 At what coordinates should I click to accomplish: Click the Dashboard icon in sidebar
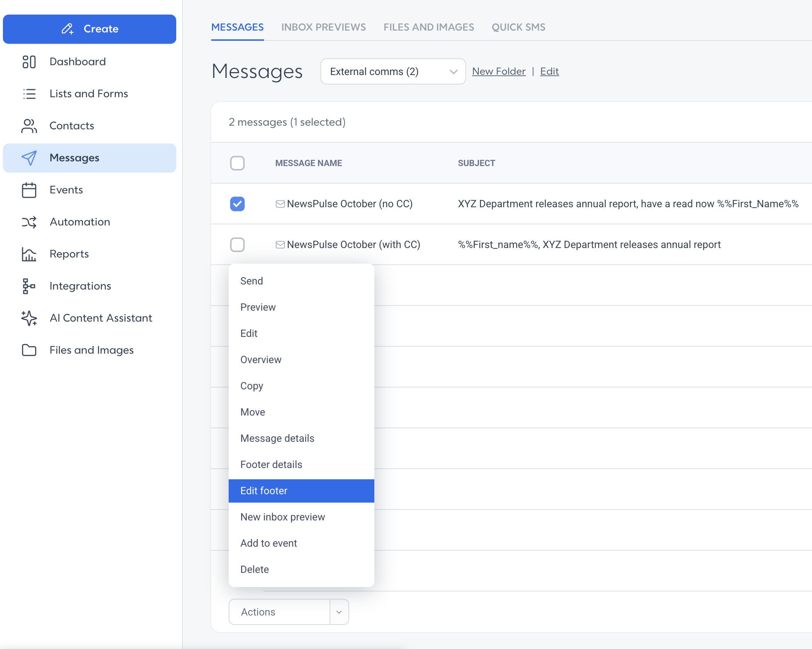(x=29, y=62)
